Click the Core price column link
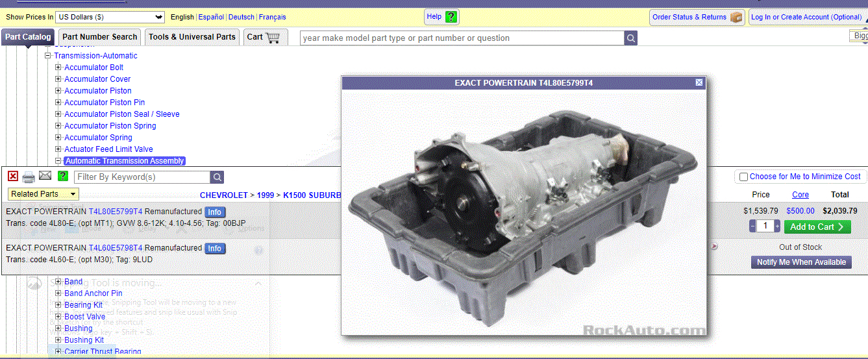This screenshot has width=868, height=359. coord(800,195)
